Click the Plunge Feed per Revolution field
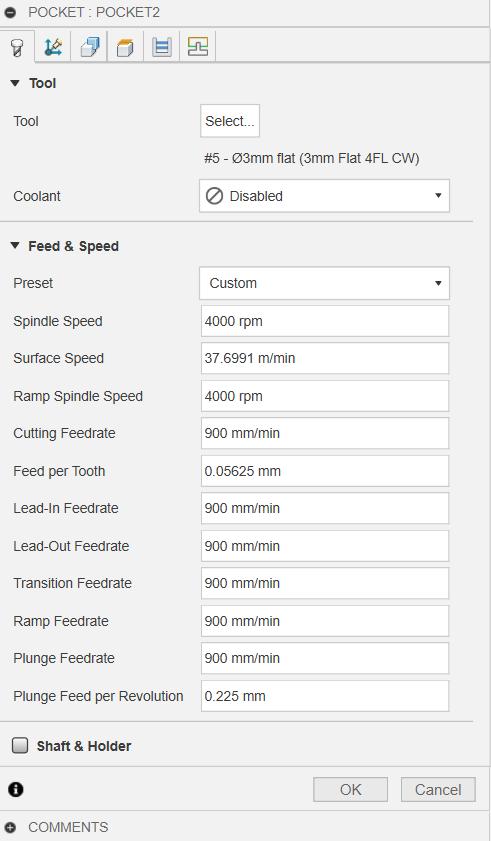 (x=325, y=696)
